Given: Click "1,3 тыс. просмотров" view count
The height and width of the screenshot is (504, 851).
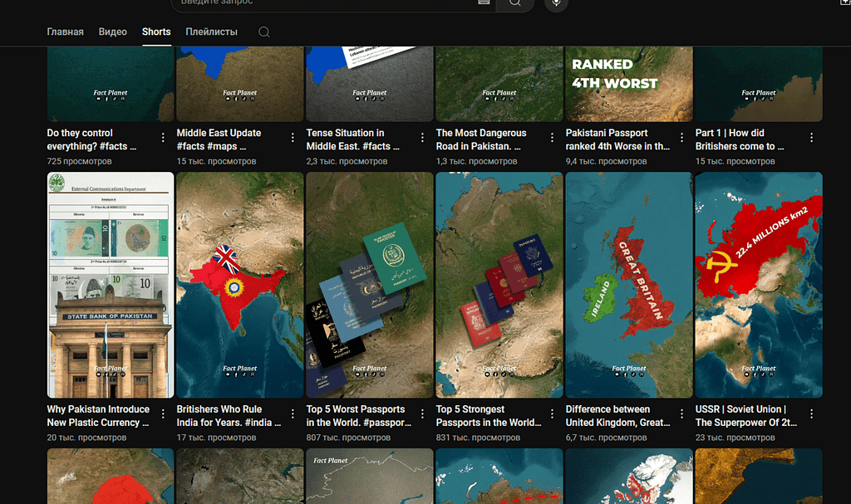Looking at the screenshot, I should point(476,161).
